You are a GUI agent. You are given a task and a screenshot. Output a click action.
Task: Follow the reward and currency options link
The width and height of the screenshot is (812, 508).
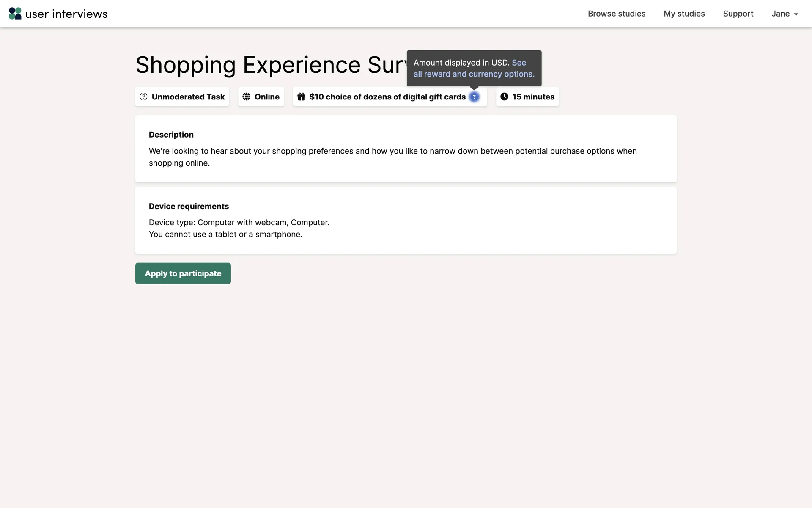tap(474, 74)
